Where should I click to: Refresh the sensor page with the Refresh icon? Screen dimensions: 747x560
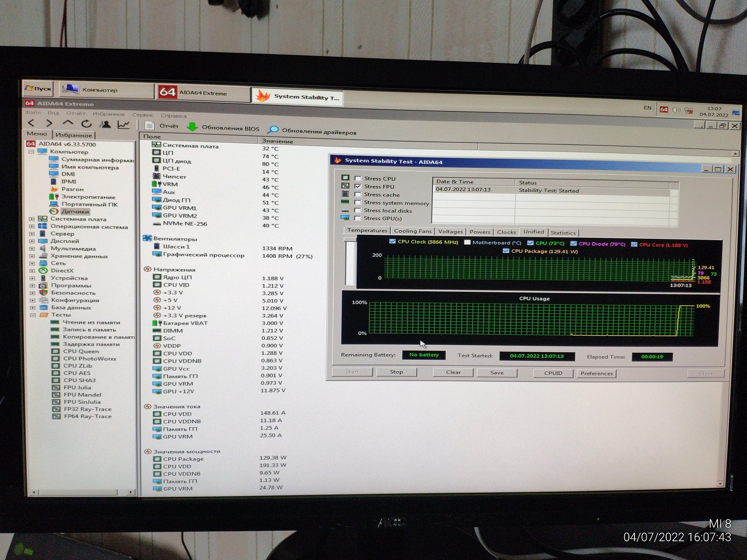pos(86,124)
